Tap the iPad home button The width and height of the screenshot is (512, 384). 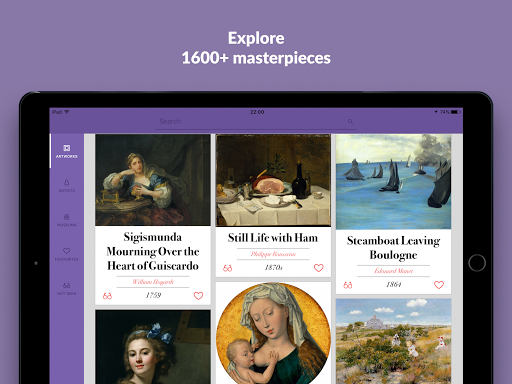click(477, 263)
